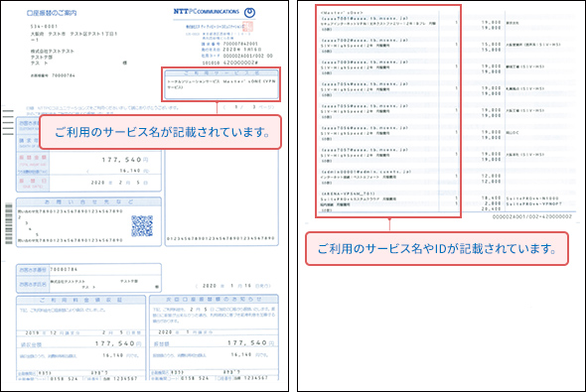Select the note SuitePROv4-N1000

[x=532, y=198]
